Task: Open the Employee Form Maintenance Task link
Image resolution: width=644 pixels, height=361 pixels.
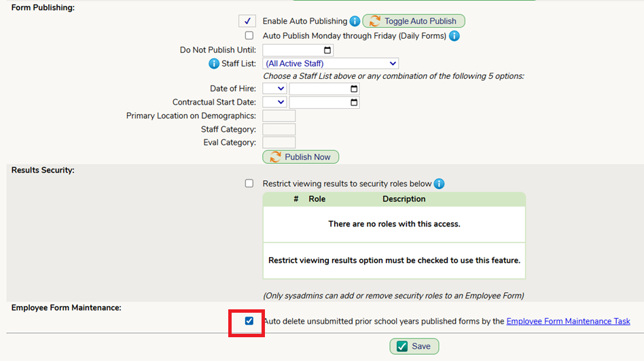Action: pyautogui.click(x=568, y=321)
